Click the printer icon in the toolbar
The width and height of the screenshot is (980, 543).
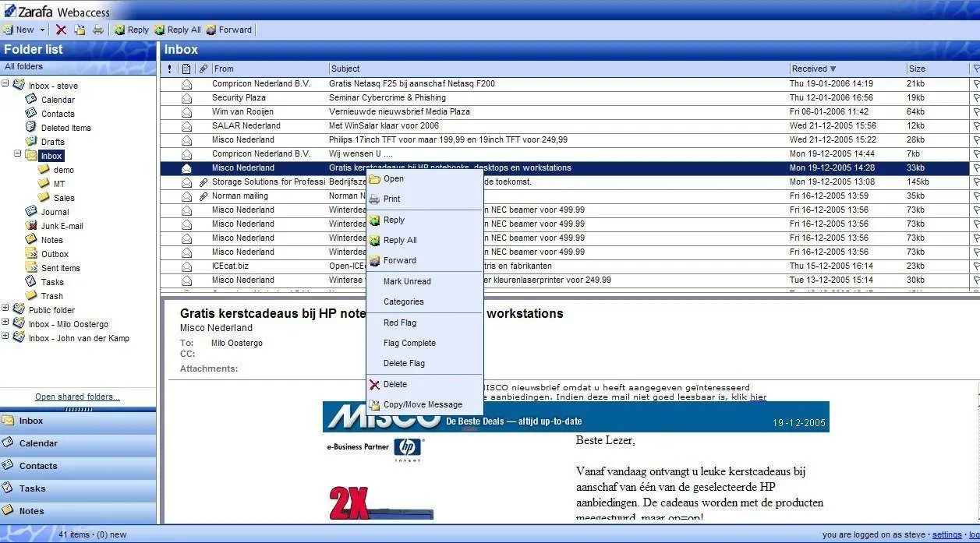tap(98, 30)
